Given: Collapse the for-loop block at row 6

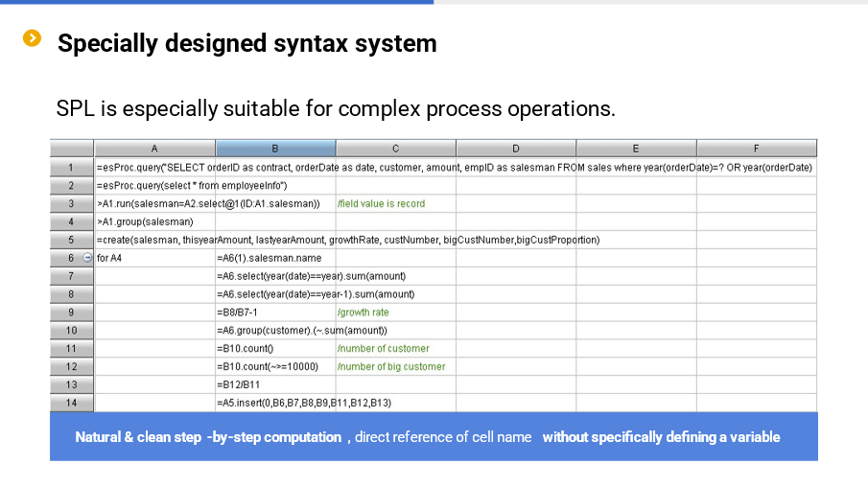Looking at the screenshot, I should click(x=87, y=258).
